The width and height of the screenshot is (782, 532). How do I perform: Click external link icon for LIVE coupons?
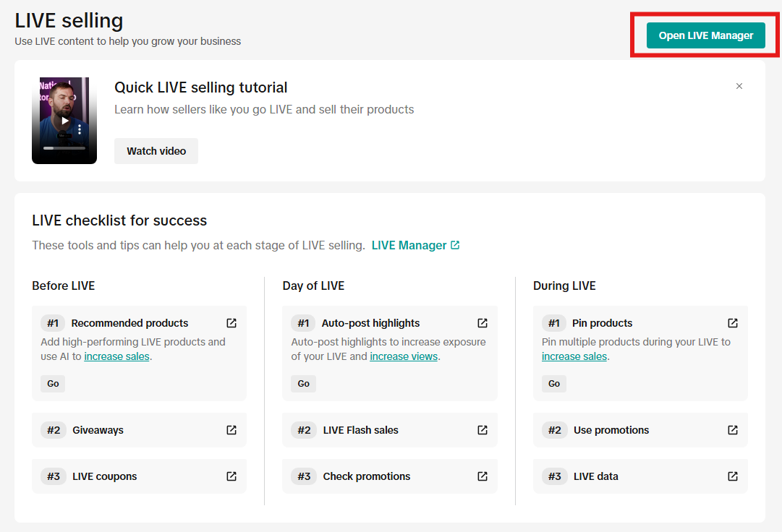tap(231, 476)
